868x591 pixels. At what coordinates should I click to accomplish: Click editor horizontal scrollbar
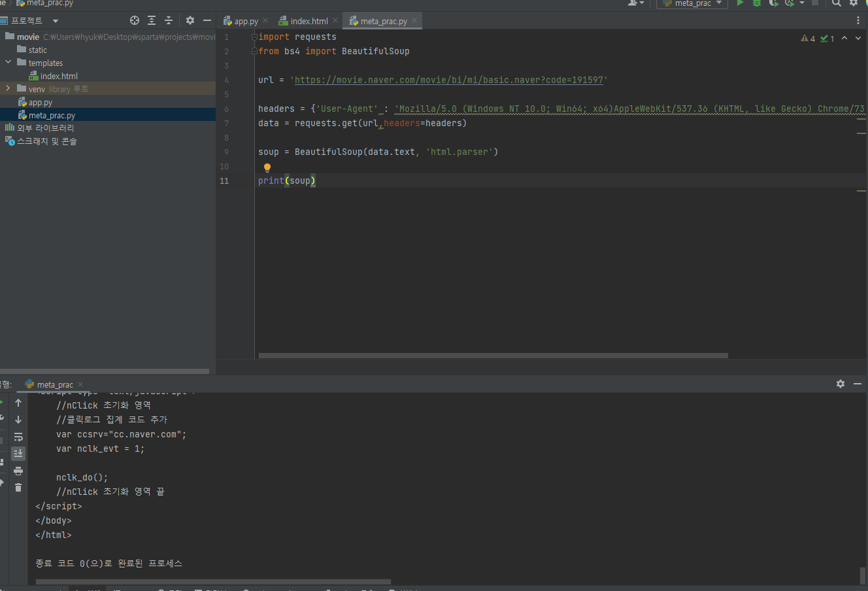click(x=493, y=356)
